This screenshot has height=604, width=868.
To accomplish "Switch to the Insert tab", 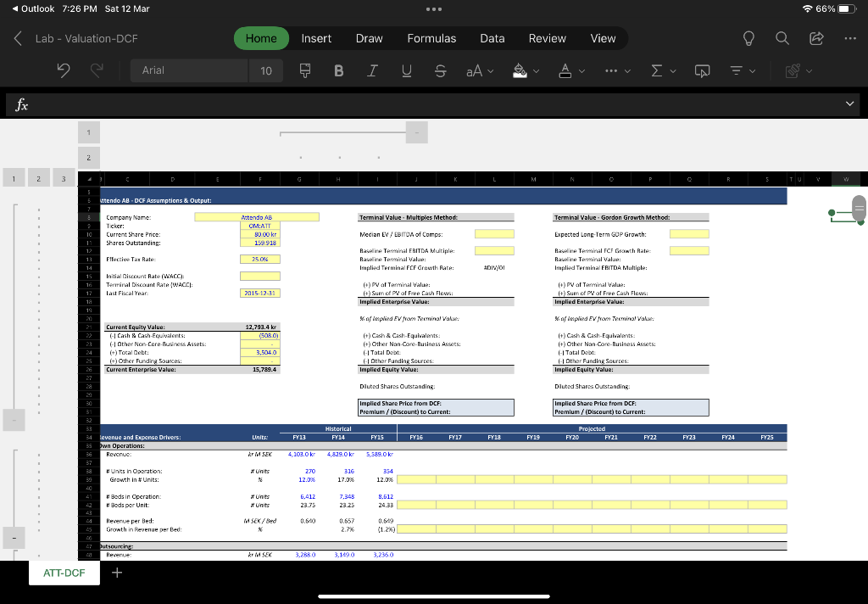I will coord(316,38).
